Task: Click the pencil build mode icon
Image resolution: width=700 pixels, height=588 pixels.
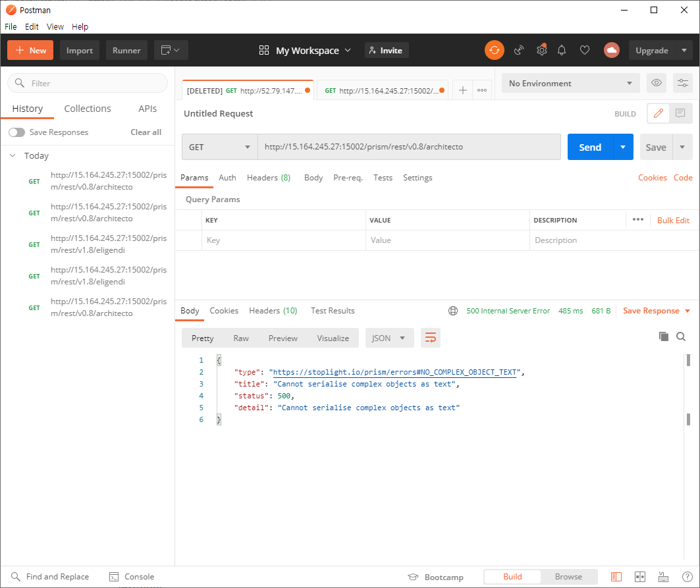Action: click(x=659, y=113)
